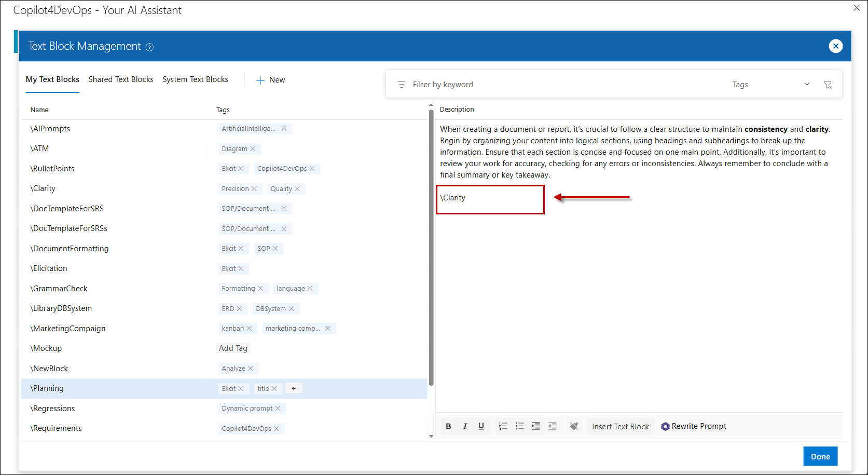The width and height of the screenshot is (868, 475).
Task: Open the Text Block Management help icon
Action: click(x=149, y=47)
